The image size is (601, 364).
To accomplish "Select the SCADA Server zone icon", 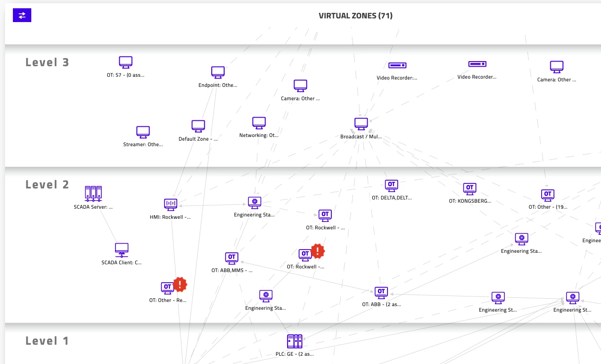I will pyautogui.click(x=93, y=193).
